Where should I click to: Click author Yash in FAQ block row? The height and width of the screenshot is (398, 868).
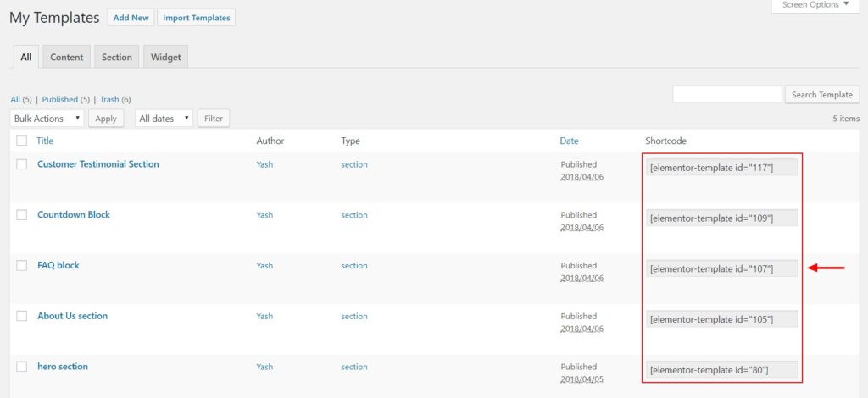[264, 266]
